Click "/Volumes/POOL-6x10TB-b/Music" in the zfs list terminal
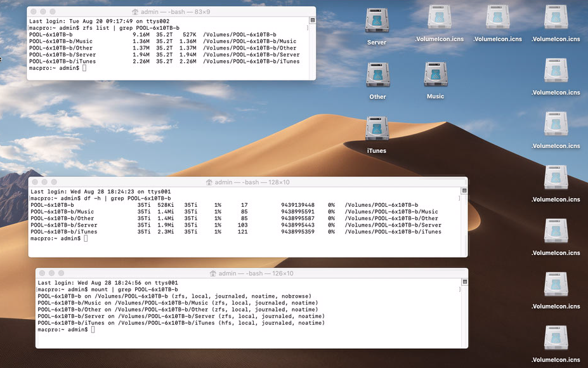 [x=250, y=41]
